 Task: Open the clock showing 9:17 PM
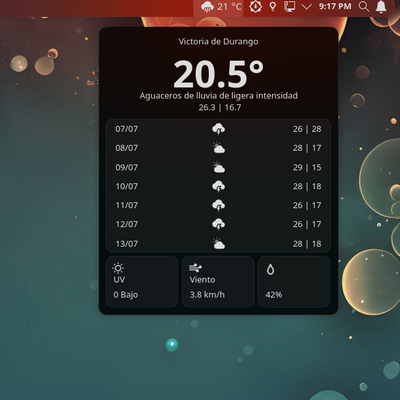(335, 6)
